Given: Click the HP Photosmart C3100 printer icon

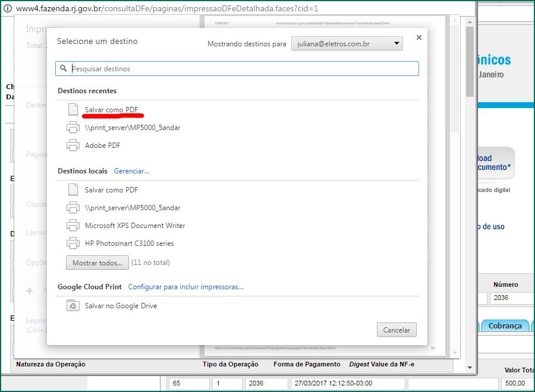Looking at the screenshot, I should [x=73, y=244].
